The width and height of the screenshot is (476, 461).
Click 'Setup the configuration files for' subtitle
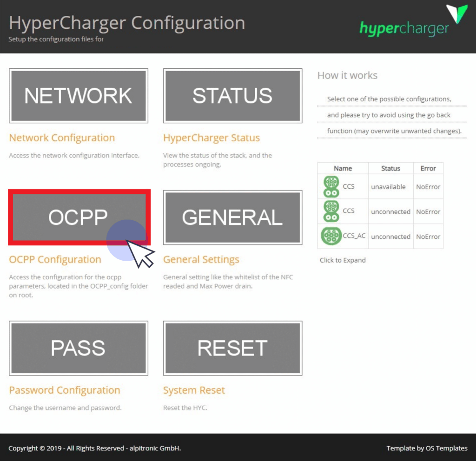[56, 39]
